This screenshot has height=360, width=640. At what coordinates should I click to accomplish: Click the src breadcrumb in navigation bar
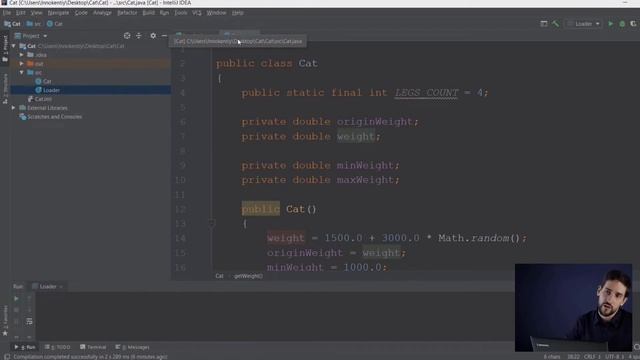pyautogui.click(x=34, y=24)
